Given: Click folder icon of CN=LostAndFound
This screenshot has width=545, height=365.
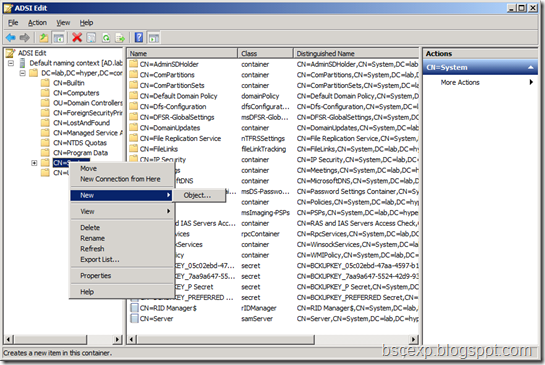Looking at the screenshot, I should [45, 123].
